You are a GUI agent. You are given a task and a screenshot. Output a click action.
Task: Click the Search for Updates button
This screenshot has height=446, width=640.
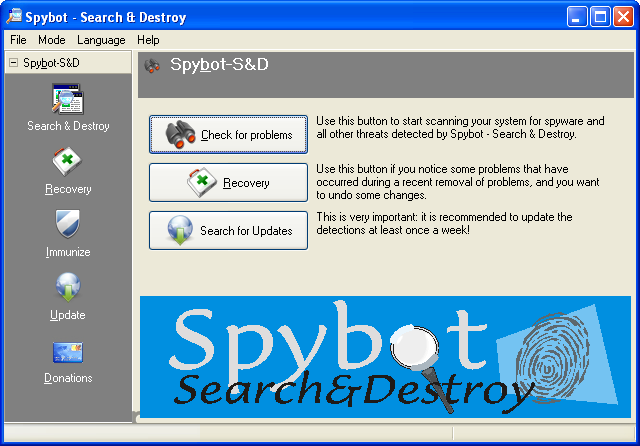229,231
